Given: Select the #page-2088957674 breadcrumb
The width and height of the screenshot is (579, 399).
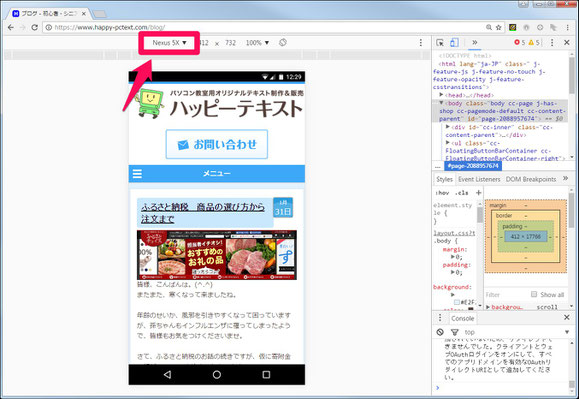Looking at the screenshot, I should point(473,166).
